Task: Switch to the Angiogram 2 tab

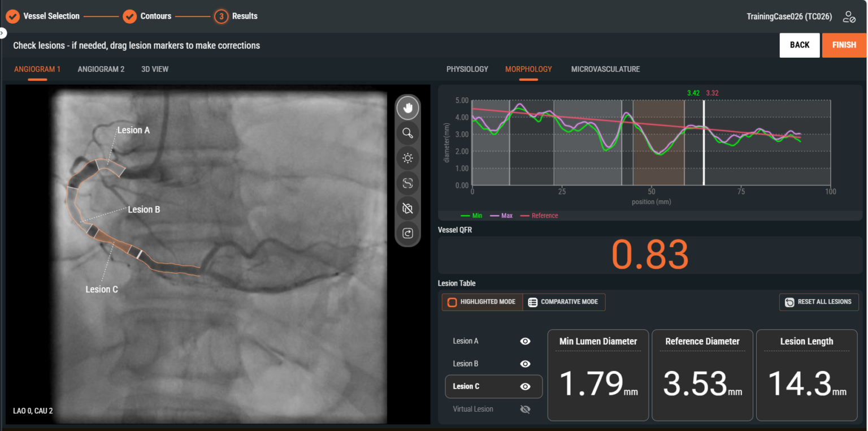Action: [x=101, y=69]
